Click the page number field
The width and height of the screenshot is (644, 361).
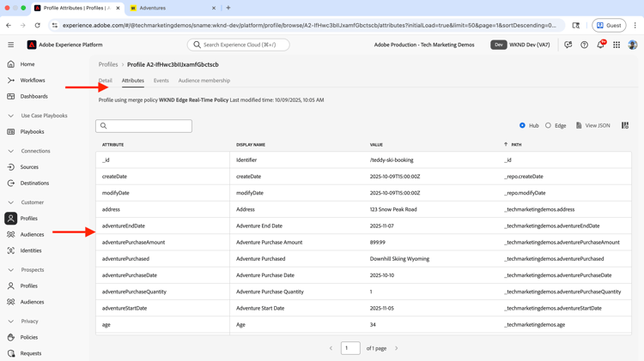coord(350,348)
